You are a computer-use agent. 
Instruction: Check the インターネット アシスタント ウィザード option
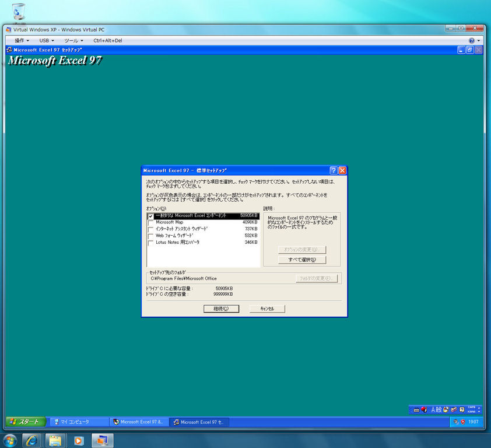(x=150, y=229)
